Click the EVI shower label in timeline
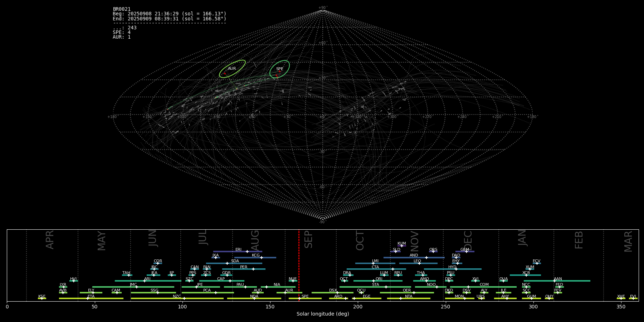 [x=633, y=297]
